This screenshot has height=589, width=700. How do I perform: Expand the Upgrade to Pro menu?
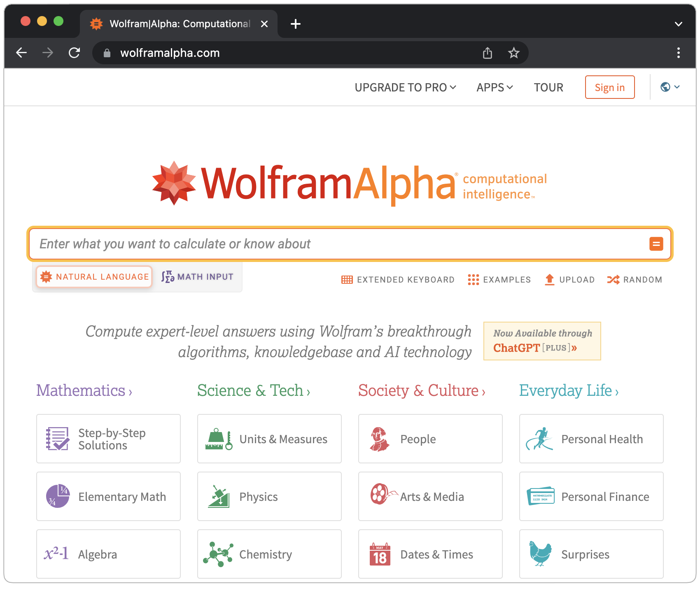click(405, 87)
